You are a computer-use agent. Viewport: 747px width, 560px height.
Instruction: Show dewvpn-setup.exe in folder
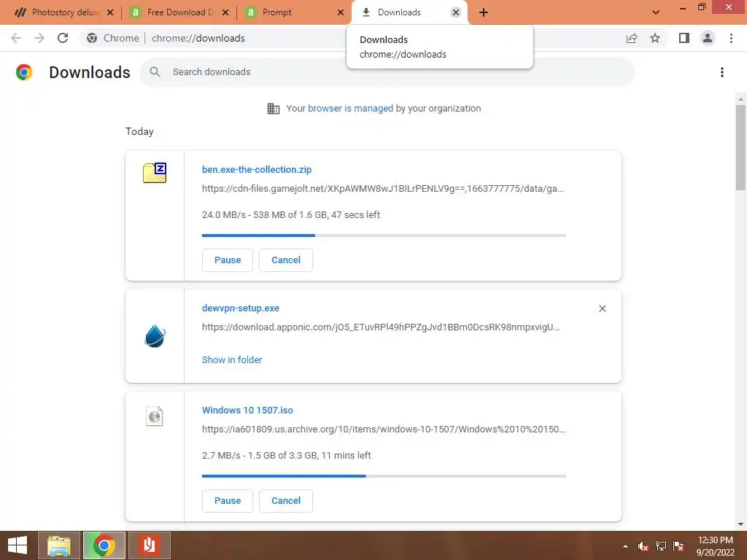pos(232,360)
